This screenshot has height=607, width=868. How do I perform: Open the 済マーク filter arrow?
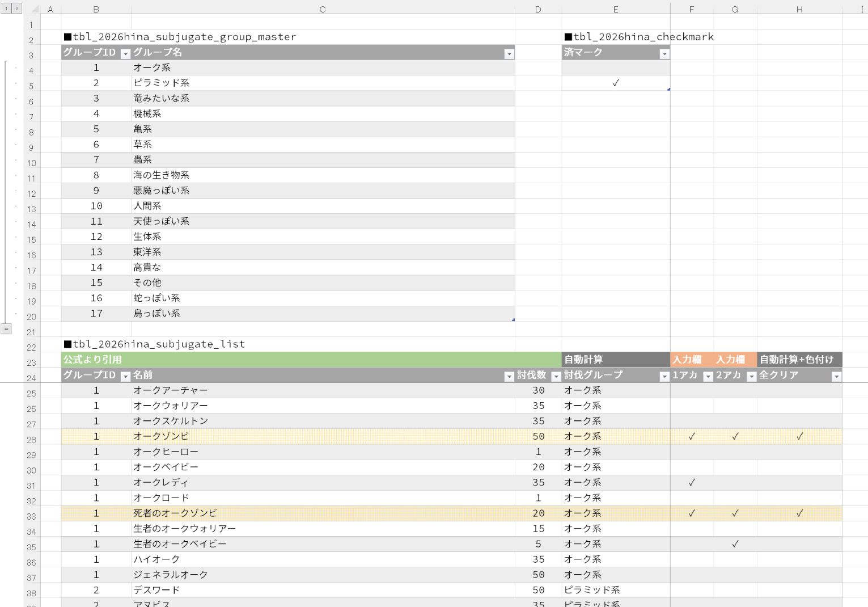(664, 54)
